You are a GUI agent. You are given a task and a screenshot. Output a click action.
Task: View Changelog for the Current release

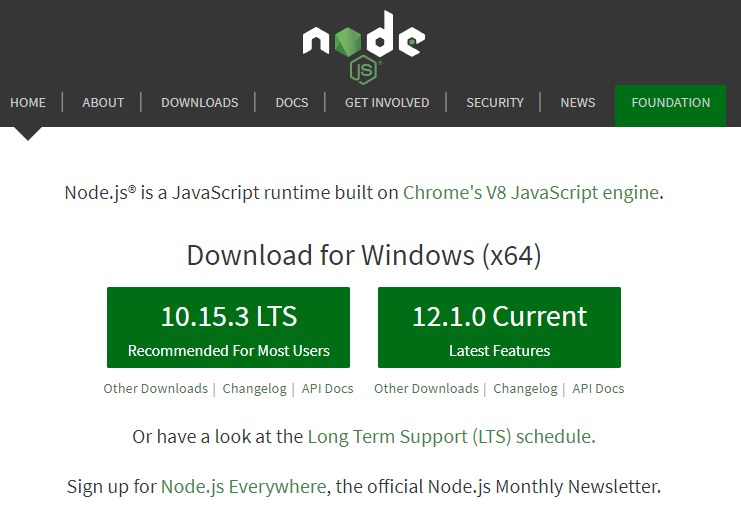(525, 389)
